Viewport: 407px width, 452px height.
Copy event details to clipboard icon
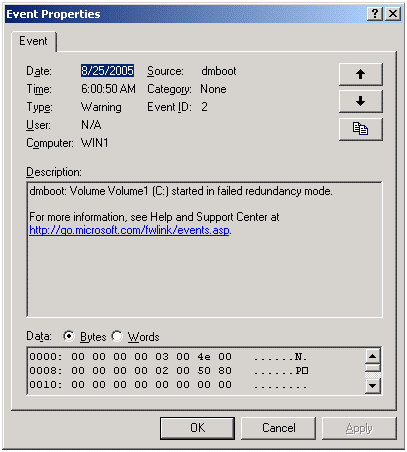tap(360, 129)
